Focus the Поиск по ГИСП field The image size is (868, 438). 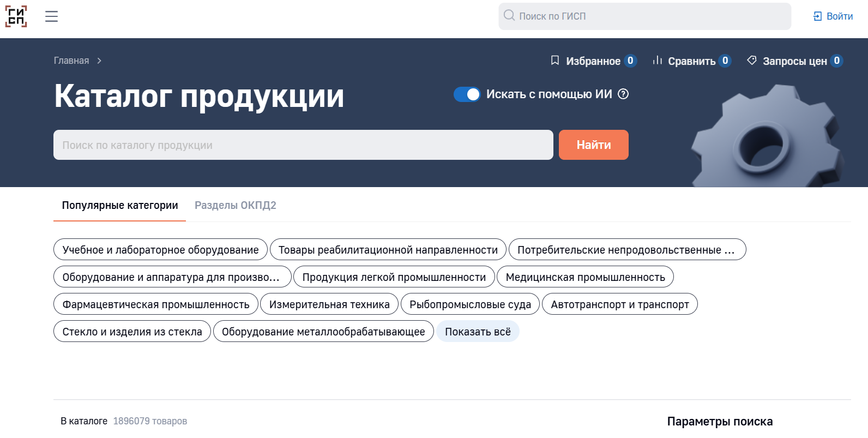click(x=644, y=16)
